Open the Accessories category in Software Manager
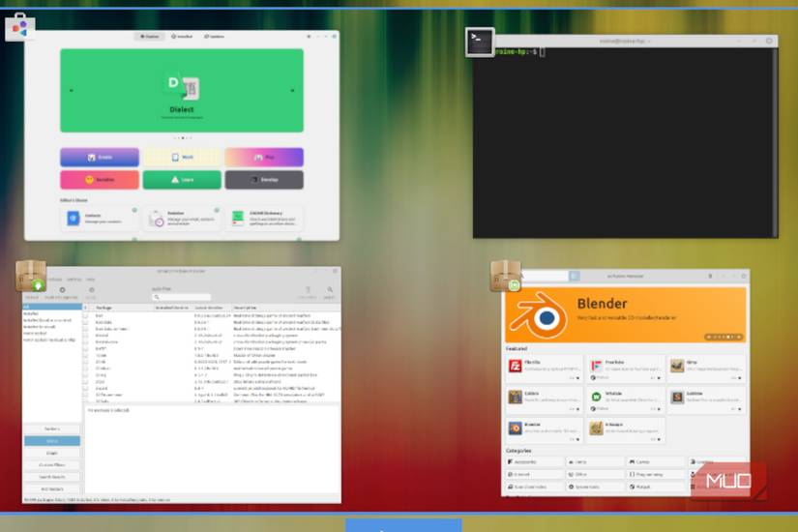Image resolution: width=798 pixels, height=532 pixels. [536, 461]
